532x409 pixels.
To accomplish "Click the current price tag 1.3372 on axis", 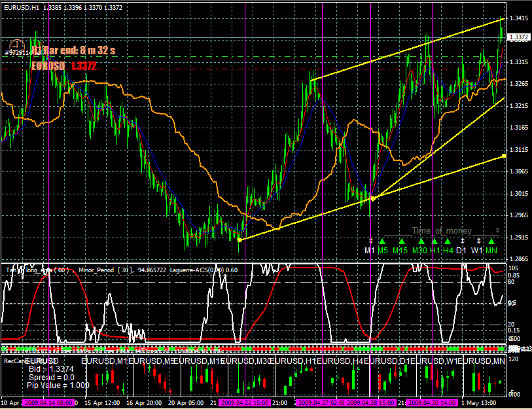I will point(518,37).
